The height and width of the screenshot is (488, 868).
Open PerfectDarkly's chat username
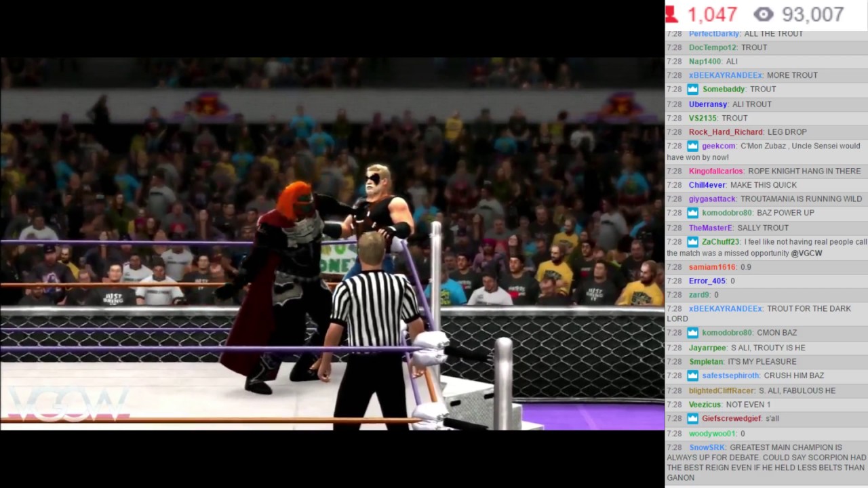point(713,34)
